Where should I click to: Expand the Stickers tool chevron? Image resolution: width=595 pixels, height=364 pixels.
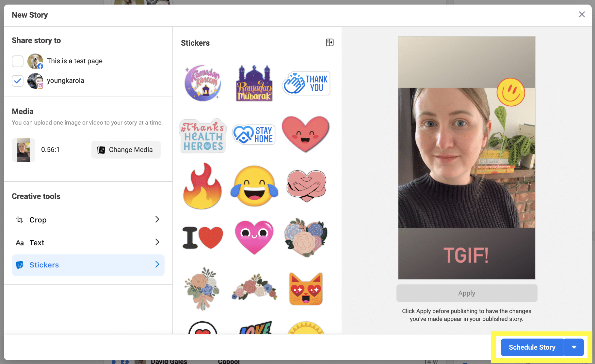pos(157,264)
